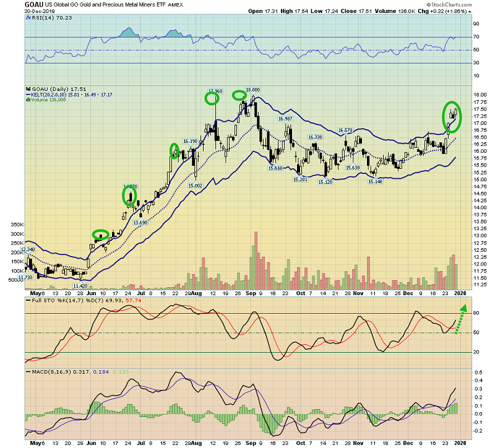The height and width of the screenshot is (448, 495).
Task: Click the 'US Global GO Gold and Precious Metal Miners ETF' name
Action: pos(105,5)
